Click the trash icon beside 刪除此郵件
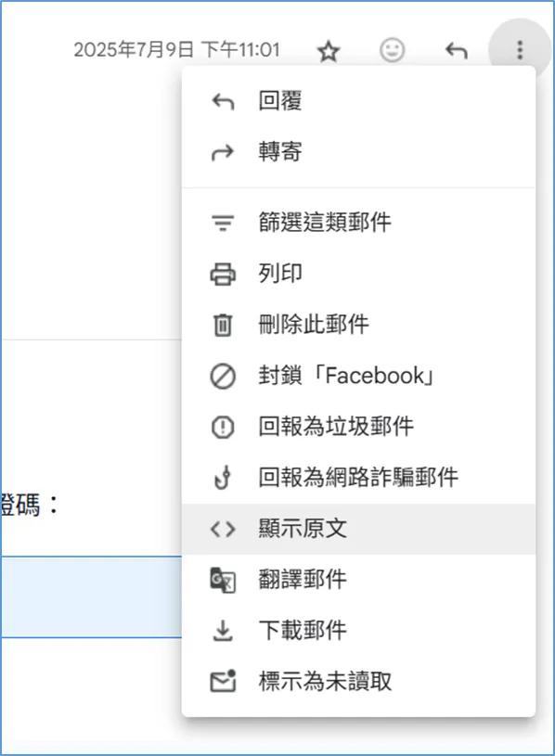Screen dimensions: 555x756 [223, 325]
